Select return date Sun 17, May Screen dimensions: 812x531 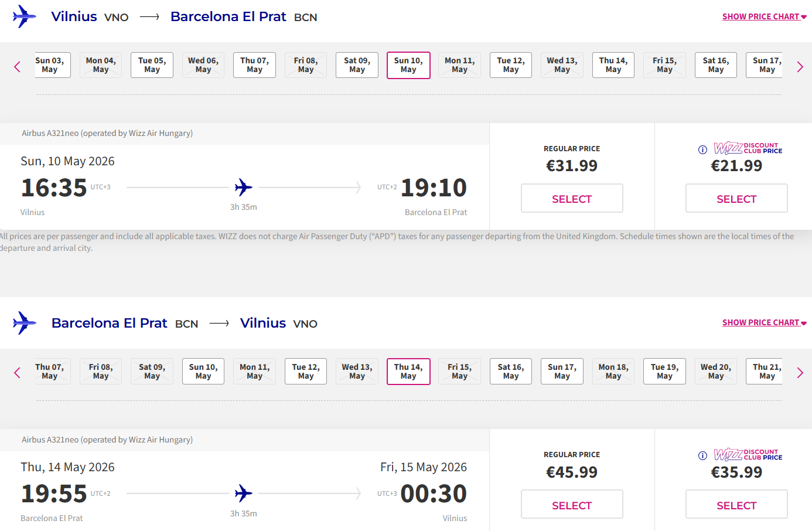(x=562, y=372)
